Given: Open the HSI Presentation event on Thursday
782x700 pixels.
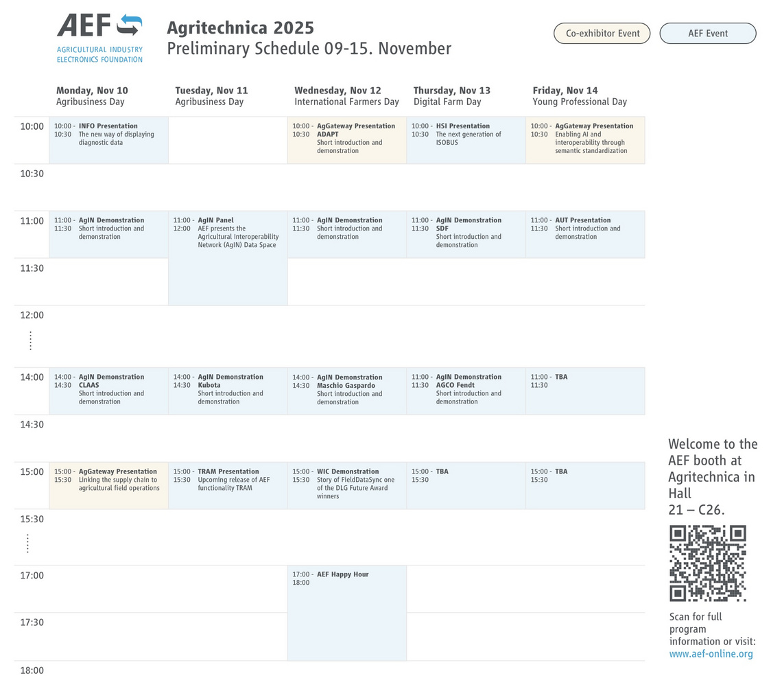Looking at the screenshot, I should (x=466, y=140).
